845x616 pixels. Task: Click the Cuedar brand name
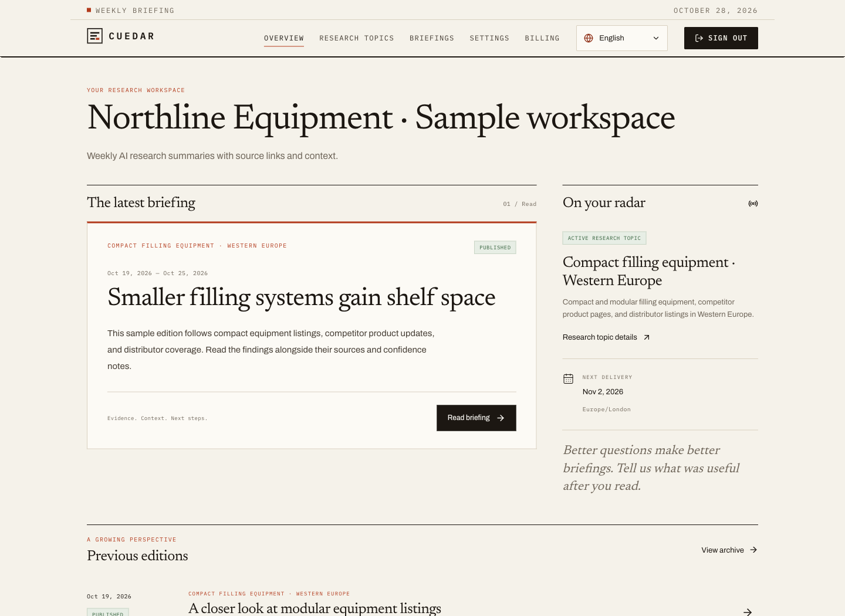[131, 36]
